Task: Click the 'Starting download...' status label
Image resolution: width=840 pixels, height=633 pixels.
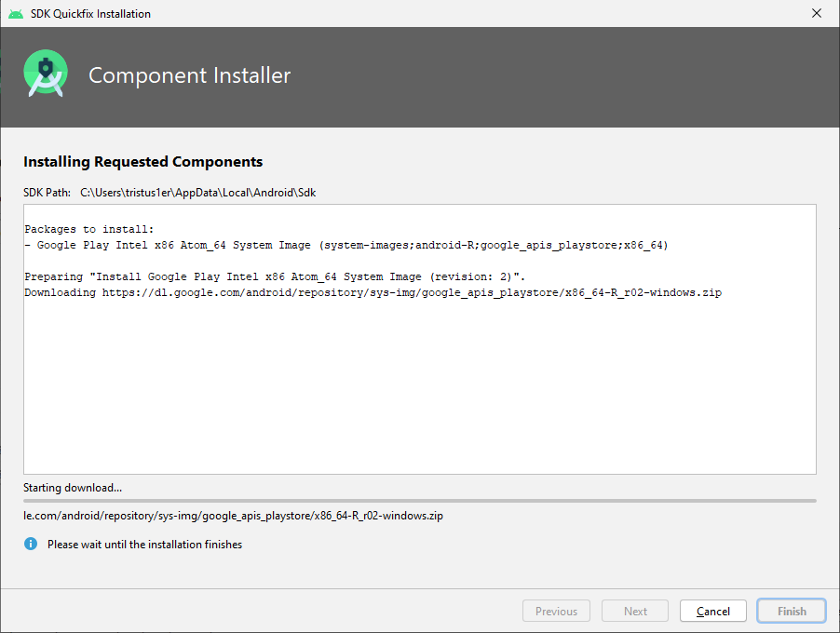Action: (73, 488)
